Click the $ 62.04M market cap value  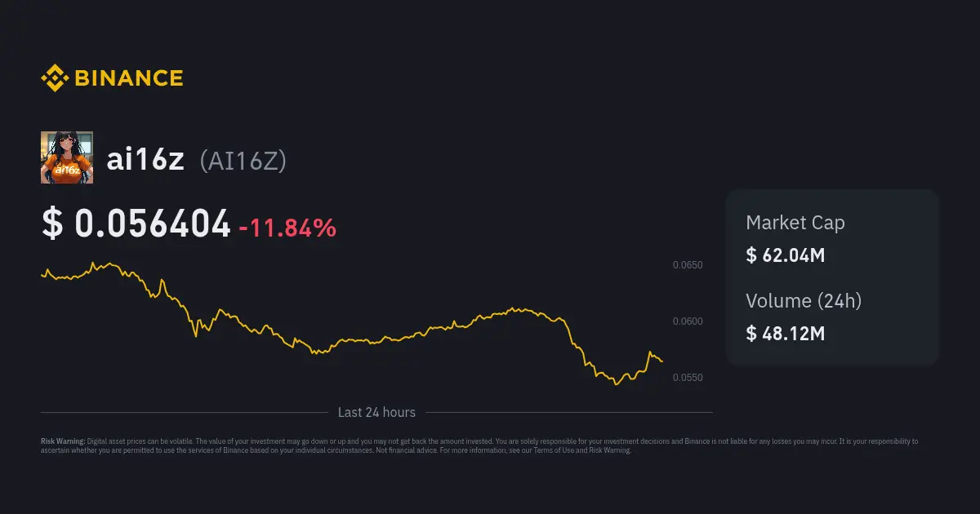click(785, 255)
